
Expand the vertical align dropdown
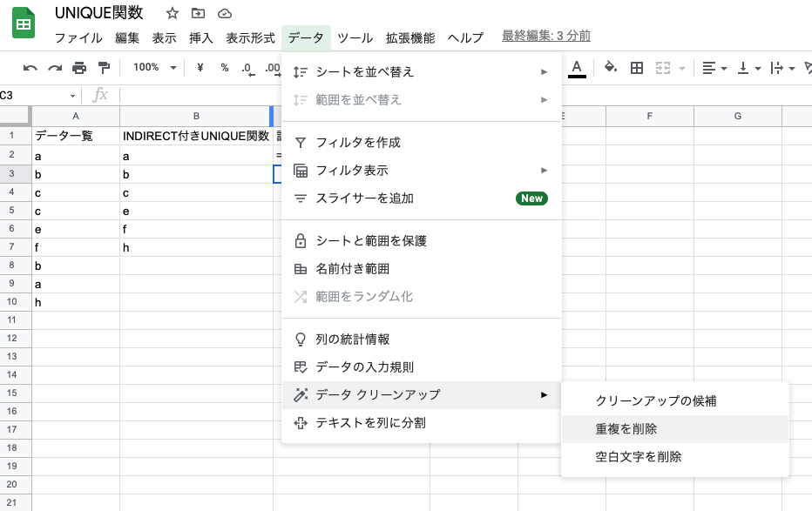(x=748, y=68)
